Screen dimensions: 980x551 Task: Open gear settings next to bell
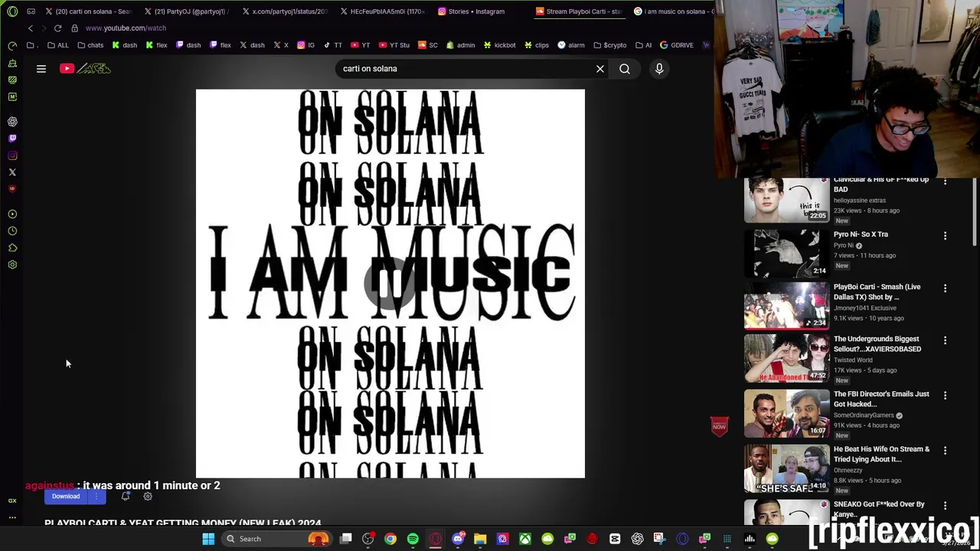[148, 497]
